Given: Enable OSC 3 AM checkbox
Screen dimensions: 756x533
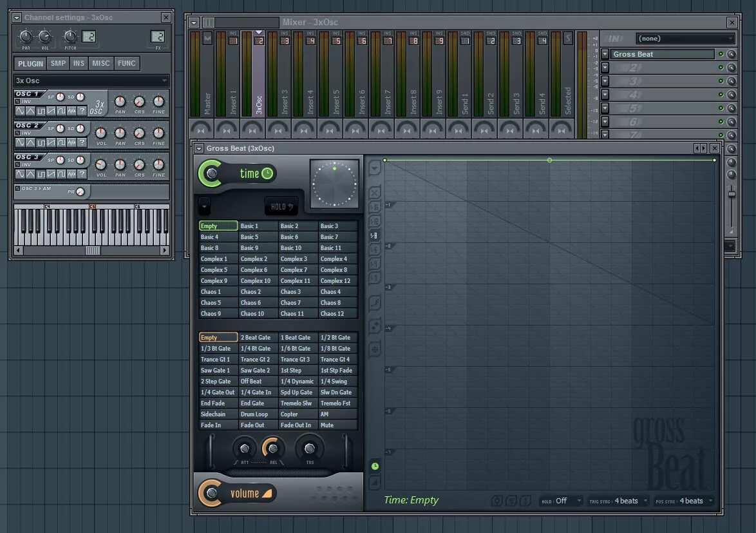Looking at the screenshot, I should pos(17,189).
